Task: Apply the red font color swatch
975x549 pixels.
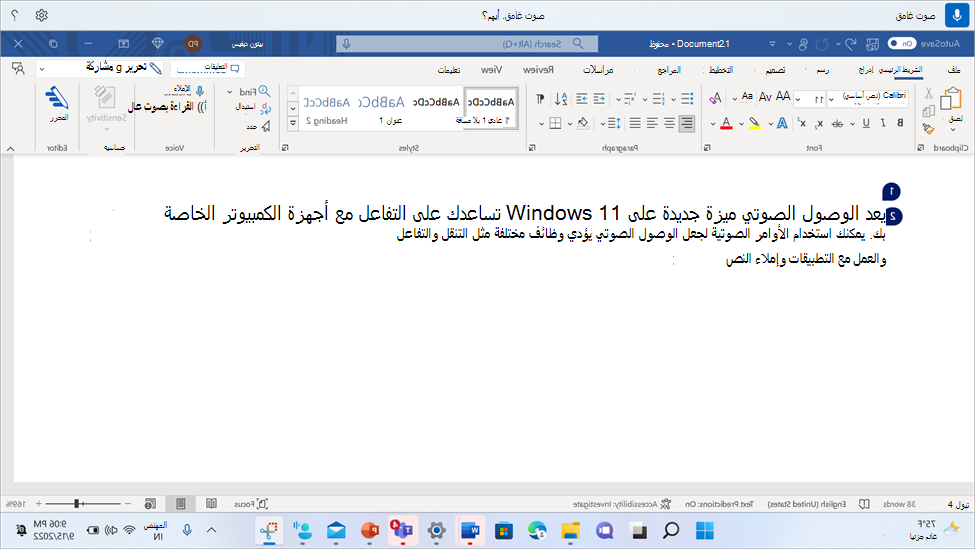Action: 726,123
